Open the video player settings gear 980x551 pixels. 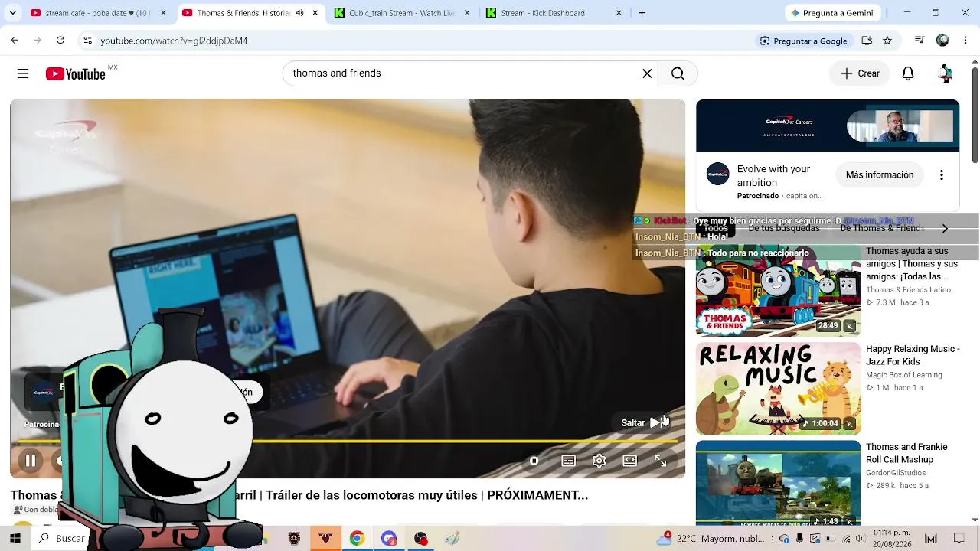599,461
